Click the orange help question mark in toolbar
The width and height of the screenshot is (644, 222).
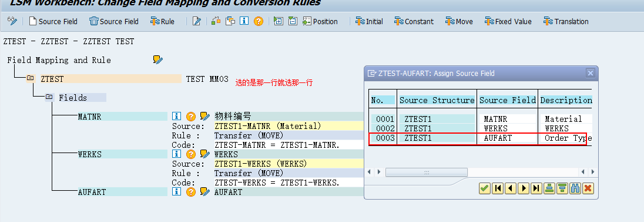click(259, 21)
